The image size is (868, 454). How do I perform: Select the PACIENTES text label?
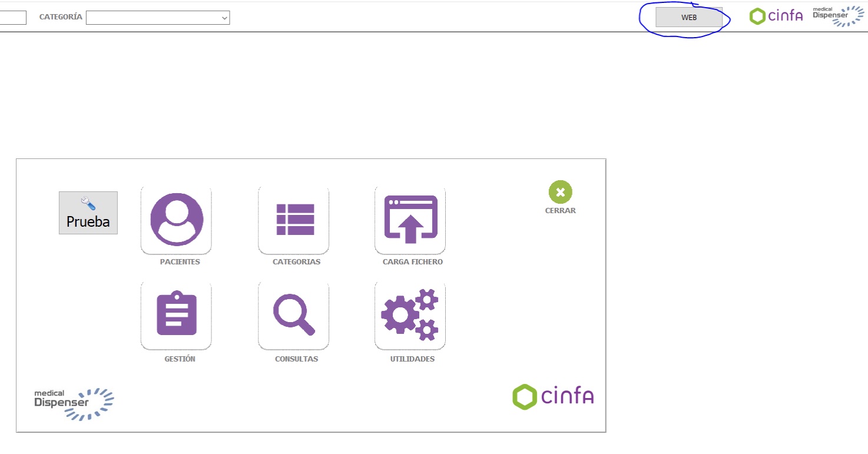click(180, 262)
